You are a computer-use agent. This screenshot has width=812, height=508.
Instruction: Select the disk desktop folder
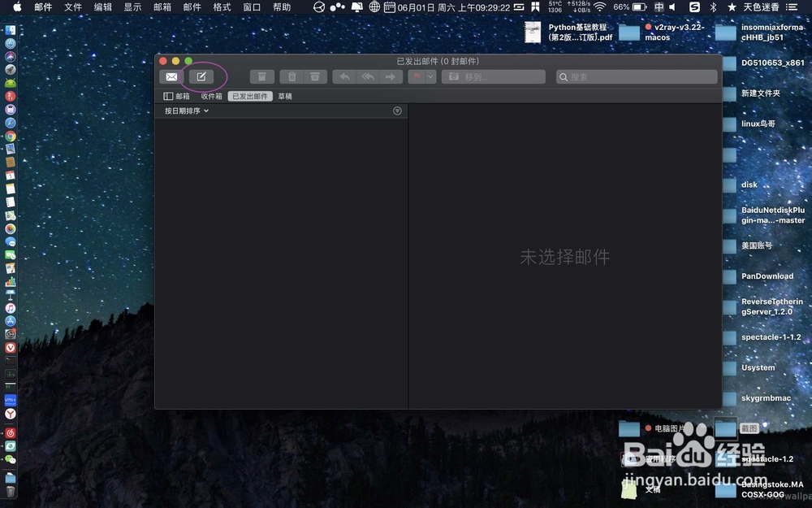tap(740, 185)
